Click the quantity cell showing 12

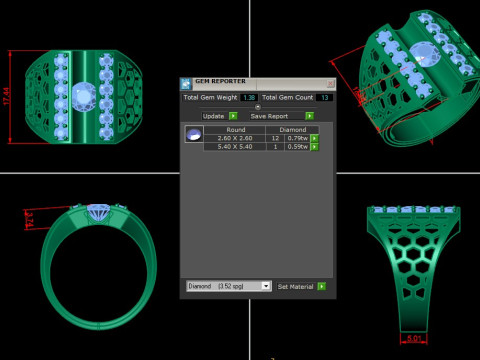(x=275, y=138)
